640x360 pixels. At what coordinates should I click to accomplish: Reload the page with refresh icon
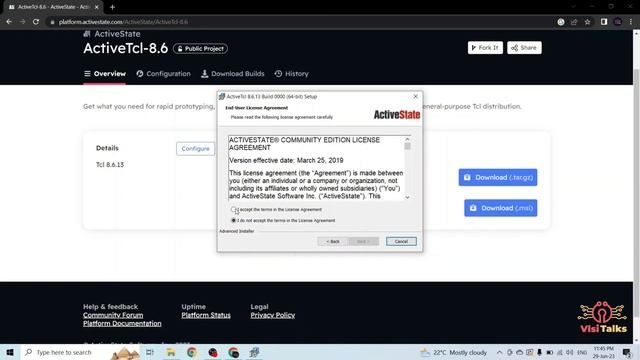coord(36,22)
